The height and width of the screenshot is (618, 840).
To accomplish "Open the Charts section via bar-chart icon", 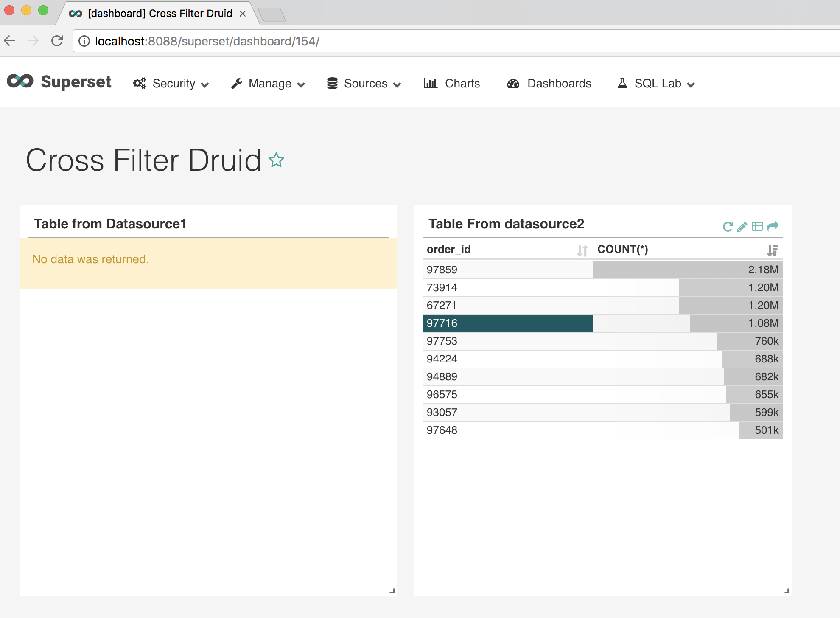I will coord(430,83).
